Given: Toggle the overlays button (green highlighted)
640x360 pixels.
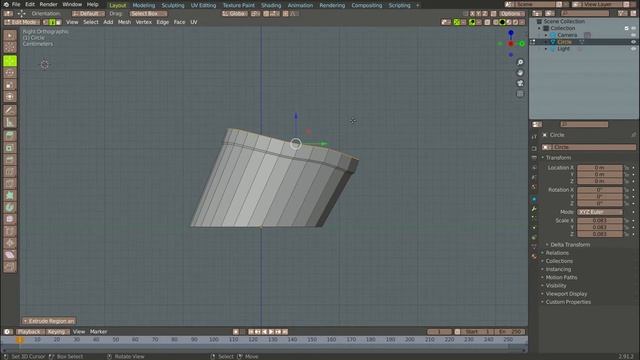Looking at the screenshot, I should point(472,22).
